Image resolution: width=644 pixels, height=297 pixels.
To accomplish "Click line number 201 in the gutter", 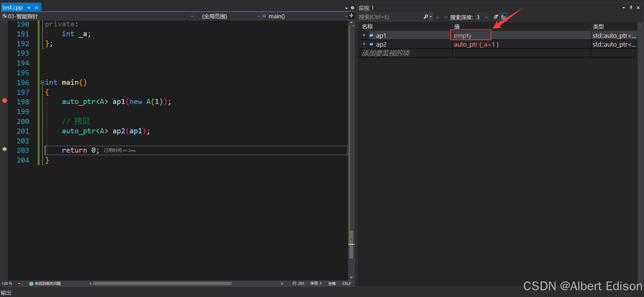I will (23, 131).
